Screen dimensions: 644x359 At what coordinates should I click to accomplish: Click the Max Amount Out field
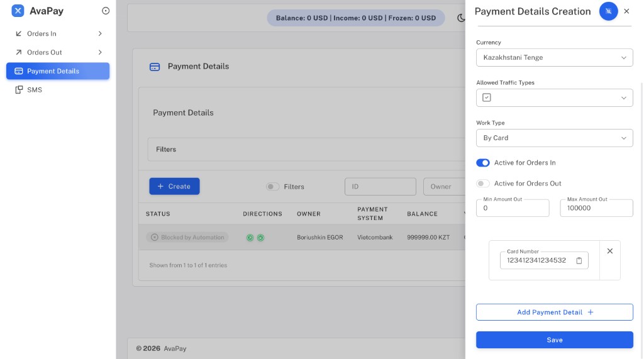(596, 208)
